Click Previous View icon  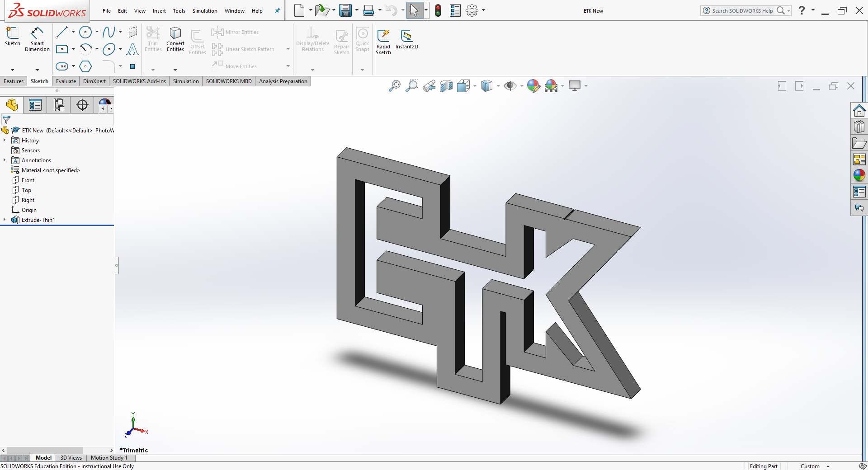(x=429, y=86)
